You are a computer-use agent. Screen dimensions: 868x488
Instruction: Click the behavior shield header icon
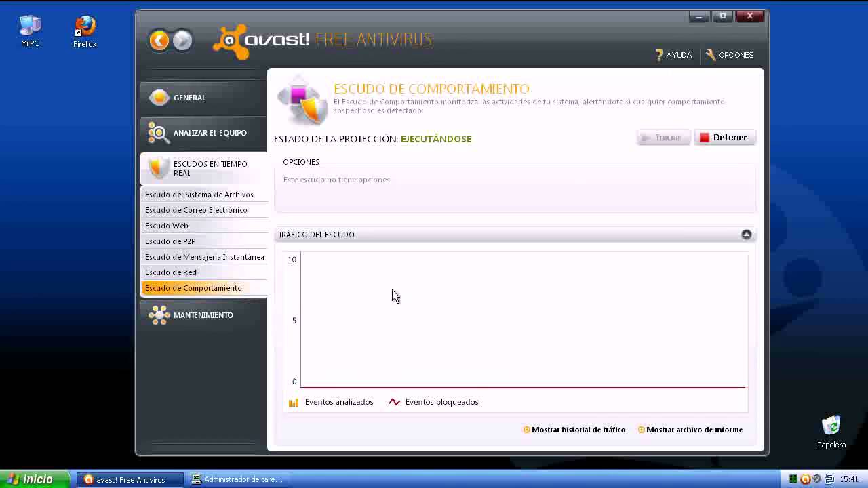302,102
